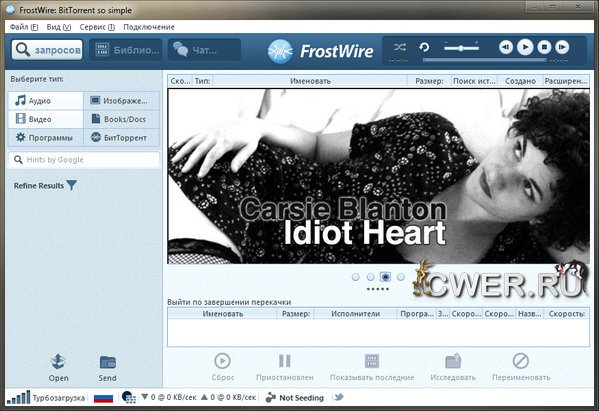This screenshot has width=599, height=411.
Task: Open the Search (запросов) tab
Action: coord(47,50)
